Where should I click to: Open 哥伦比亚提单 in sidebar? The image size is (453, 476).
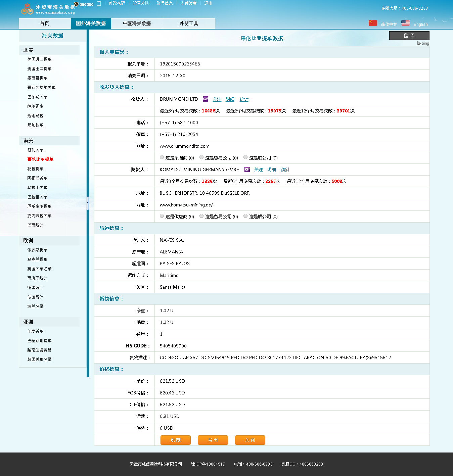click(40, 159)
